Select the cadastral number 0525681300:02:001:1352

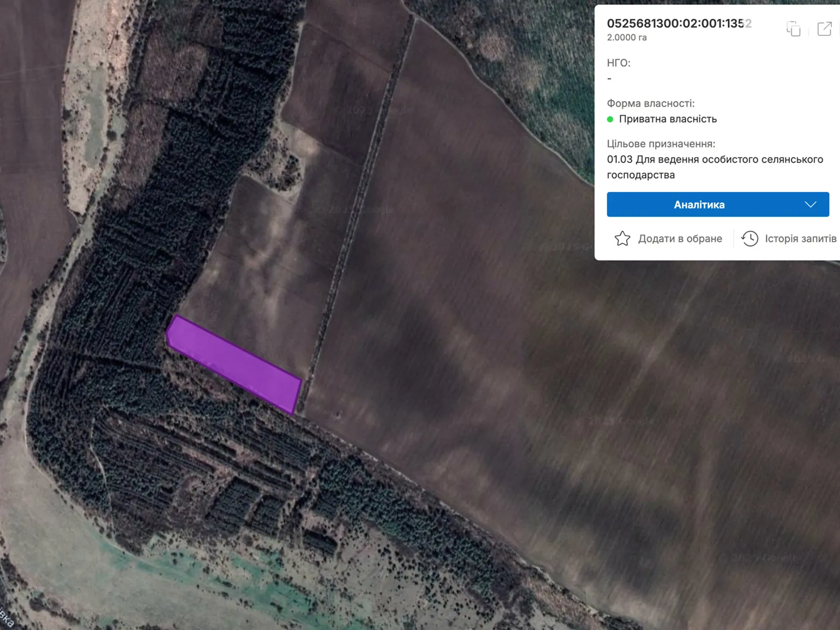pyautogui.click(x=679, y=24)
